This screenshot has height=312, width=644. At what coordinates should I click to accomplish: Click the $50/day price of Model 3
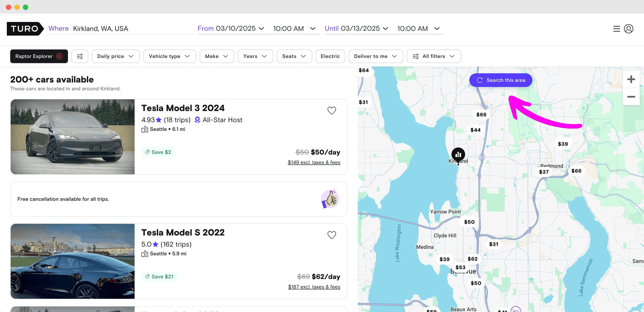325,152
